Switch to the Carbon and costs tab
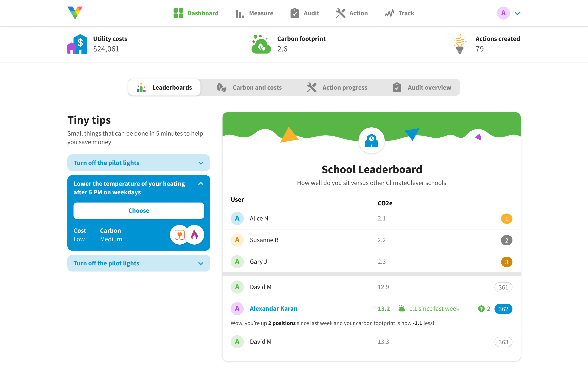This screenshot has height=384, width=588. pos(249,87)
